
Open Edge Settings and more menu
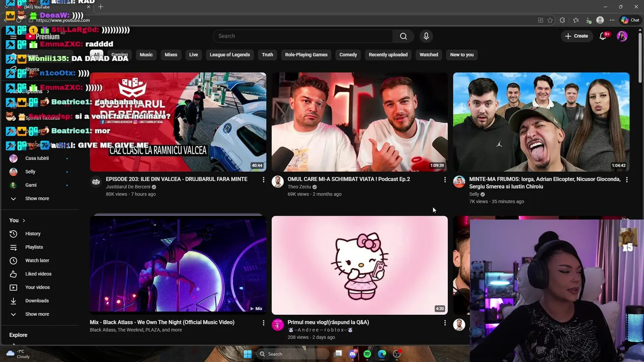coord(612,20)
